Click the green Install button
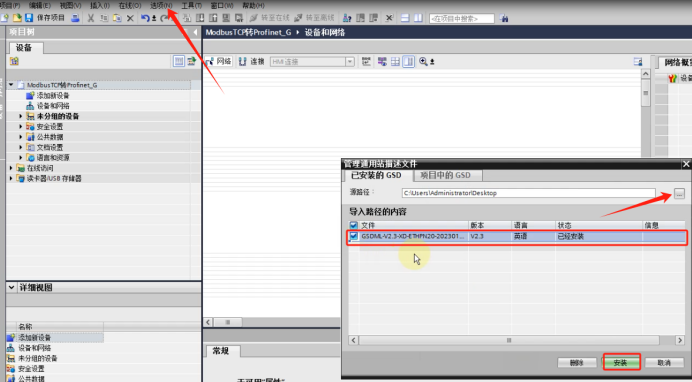This screenshot has width=692, height=382. click(621, 363)
